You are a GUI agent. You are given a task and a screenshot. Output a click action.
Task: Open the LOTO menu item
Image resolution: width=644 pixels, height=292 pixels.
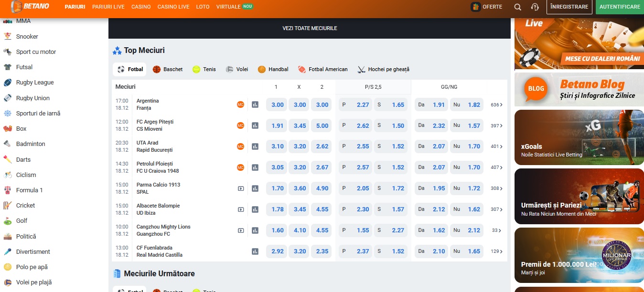point(203,7)
